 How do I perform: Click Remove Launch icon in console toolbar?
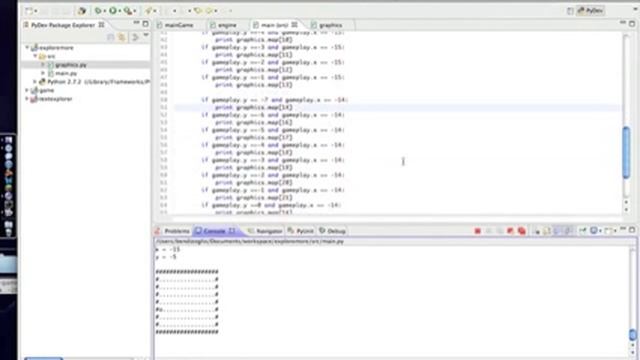tap(510, 231)
